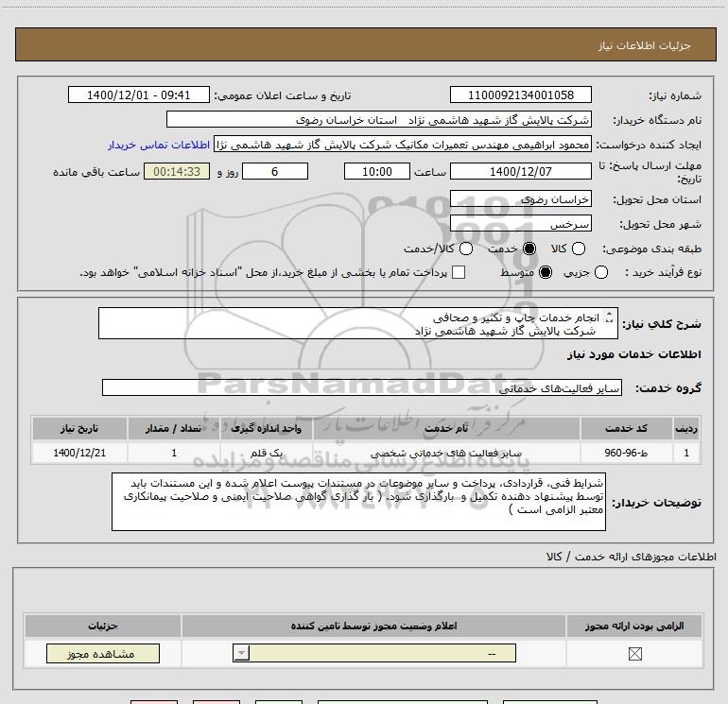Image resolution: width=728 pixels, height=704 pixels.
Task: Select the کالا/خدمت radio button
Action: tap(466, 249)
